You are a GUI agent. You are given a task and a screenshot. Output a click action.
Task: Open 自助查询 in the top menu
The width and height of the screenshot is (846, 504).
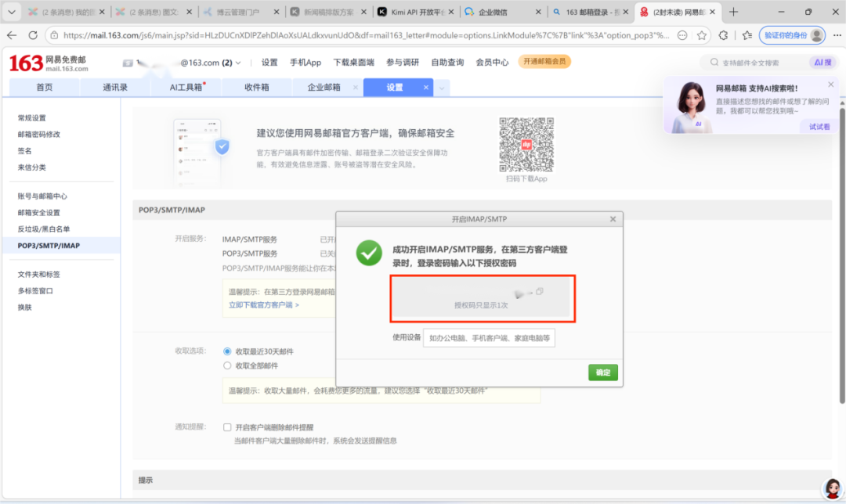447,63
